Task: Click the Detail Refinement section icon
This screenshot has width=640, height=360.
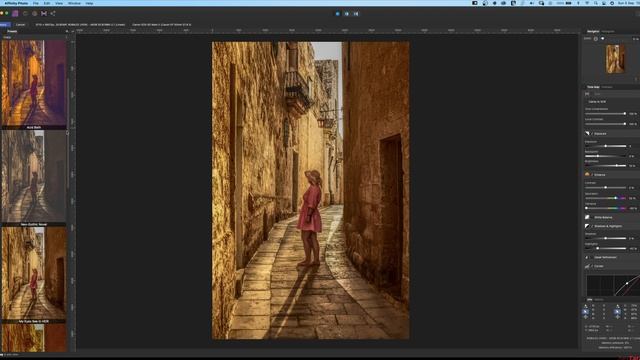Action: [x=587, y=257]
